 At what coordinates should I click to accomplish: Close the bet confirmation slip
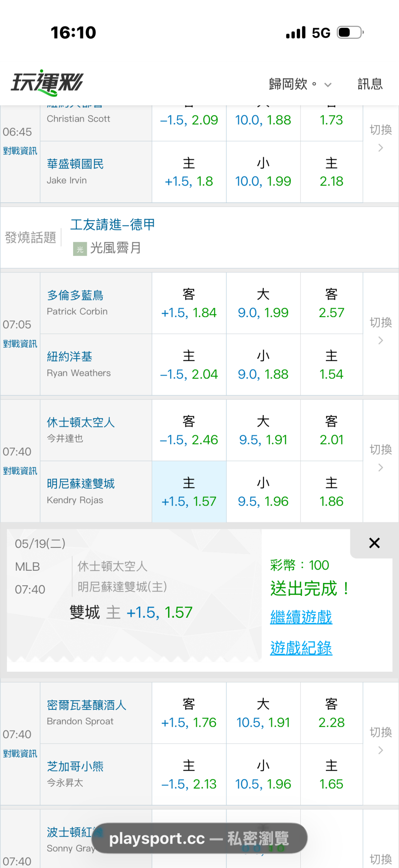tap(374, 543)
